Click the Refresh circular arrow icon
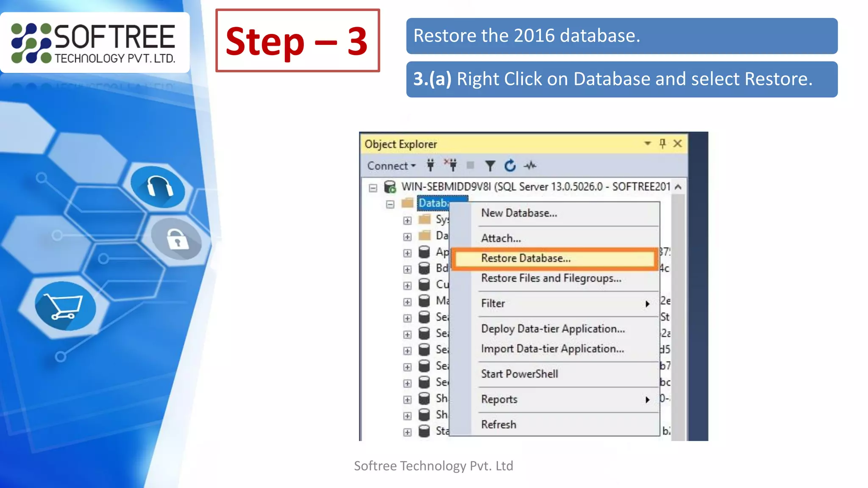This screenshot has height=488, width=868. (x=510, y=165)
